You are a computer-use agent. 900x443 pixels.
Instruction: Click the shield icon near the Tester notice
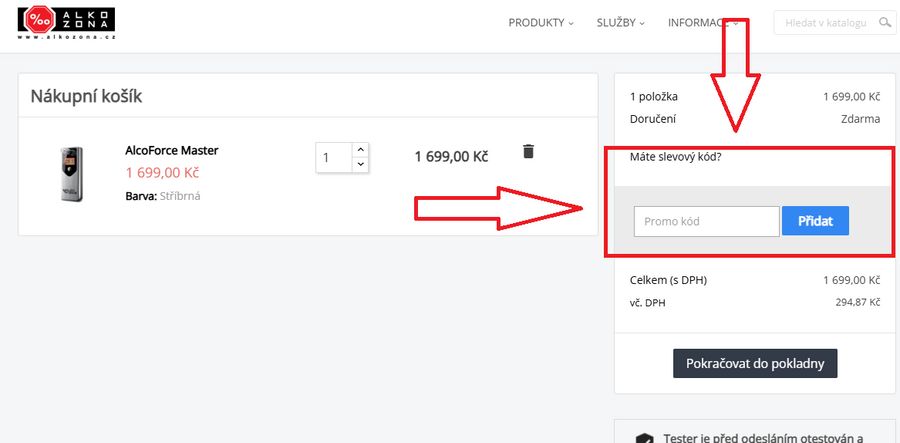[645, 438]
